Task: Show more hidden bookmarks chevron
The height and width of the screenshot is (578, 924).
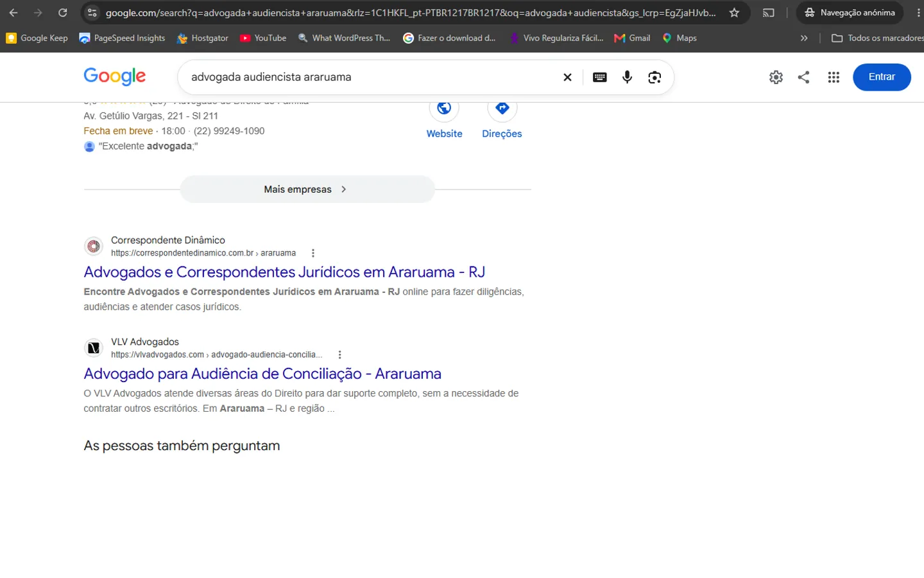Action: tap(804, 38)
